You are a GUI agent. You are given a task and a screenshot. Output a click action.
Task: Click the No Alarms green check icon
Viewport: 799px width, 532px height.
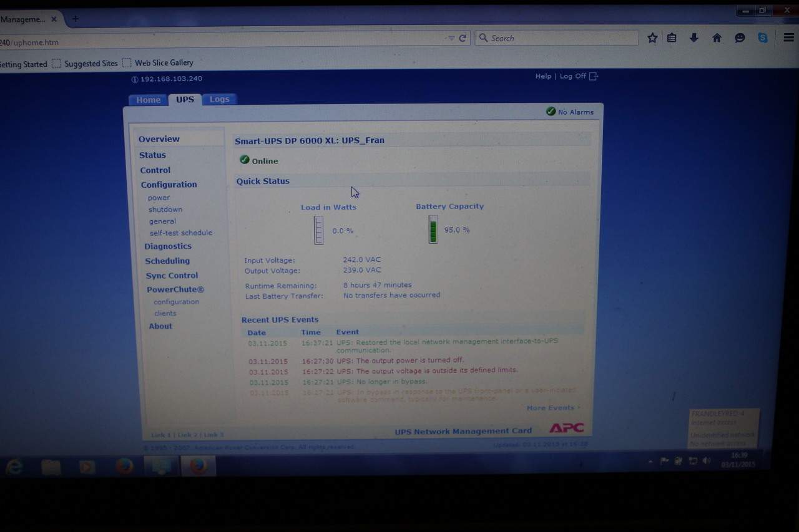coord(551,112)
